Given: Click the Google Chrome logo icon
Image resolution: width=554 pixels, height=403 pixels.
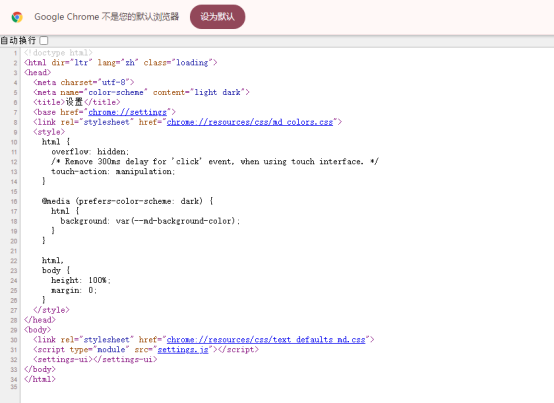Looking at the screenshot, I should pos(17,17).
